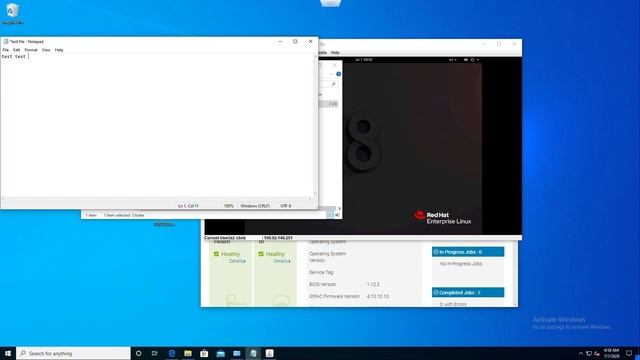Open Help menu in the virtual console window
Image resolution: width=640 pixels, height=360 pixels.
[335, 53]
